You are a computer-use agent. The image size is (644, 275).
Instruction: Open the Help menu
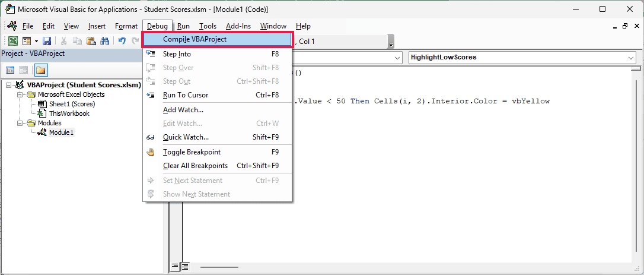point(303,26)
